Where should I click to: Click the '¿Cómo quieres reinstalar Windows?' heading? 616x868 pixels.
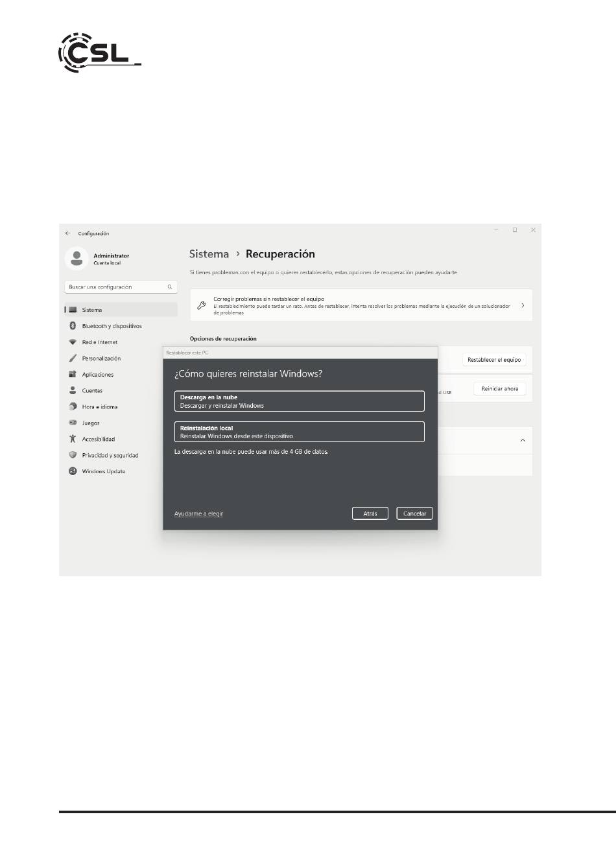point(248,374)
